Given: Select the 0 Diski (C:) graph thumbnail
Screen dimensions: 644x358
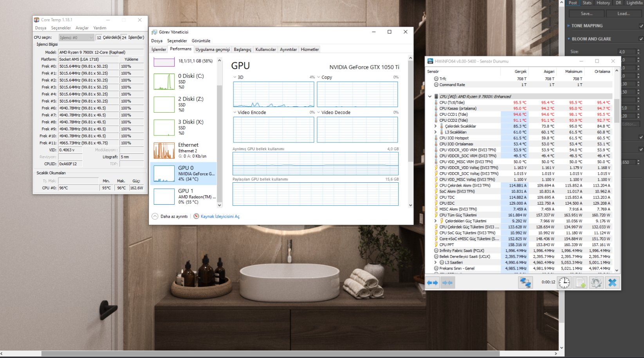Looking at the screenshot, I should [164, 82].
